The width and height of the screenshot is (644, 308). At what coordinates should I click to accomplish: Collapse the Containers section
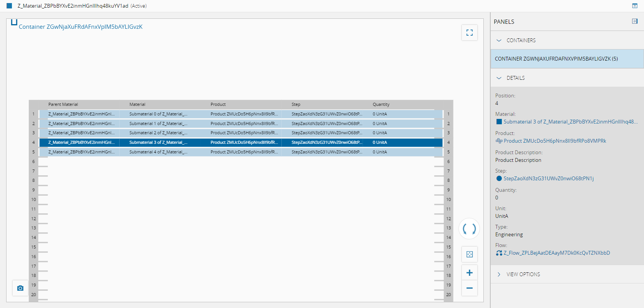[499, 40]
